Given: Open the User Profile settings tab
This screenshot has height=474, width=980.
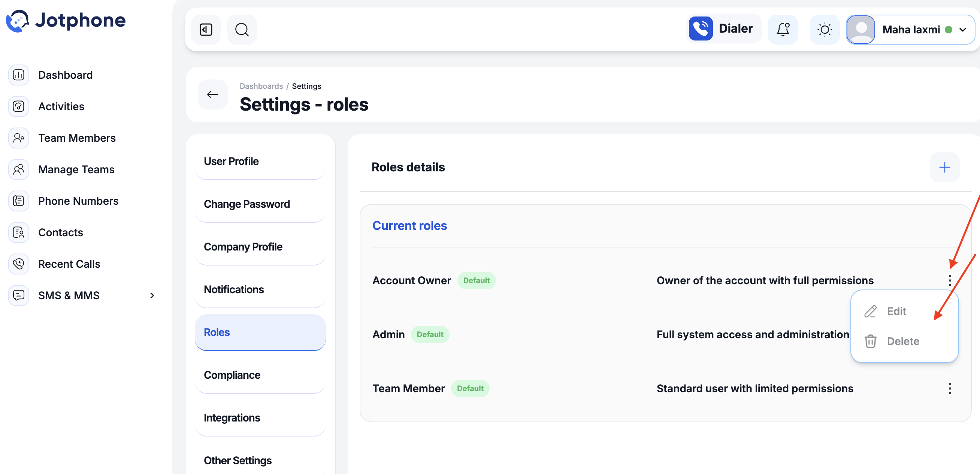Looking at the screenshot, I should 260,161.
